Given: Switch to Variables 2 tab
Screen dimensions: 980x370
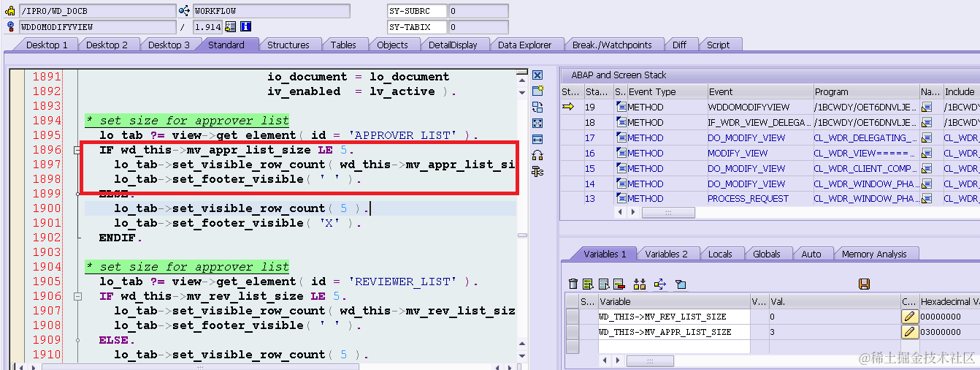Looking at the screenshot, I should (666, 254).
